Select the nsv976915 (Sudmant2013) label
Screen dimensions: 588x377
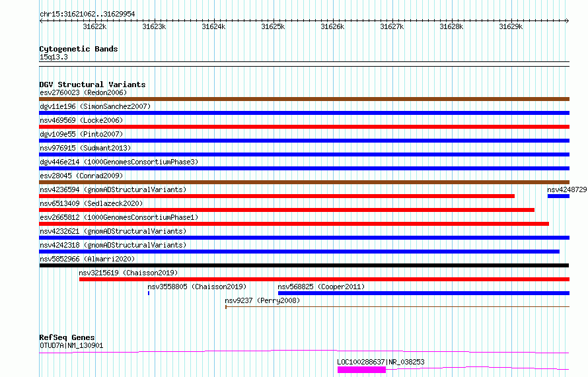tap(85, 148)
